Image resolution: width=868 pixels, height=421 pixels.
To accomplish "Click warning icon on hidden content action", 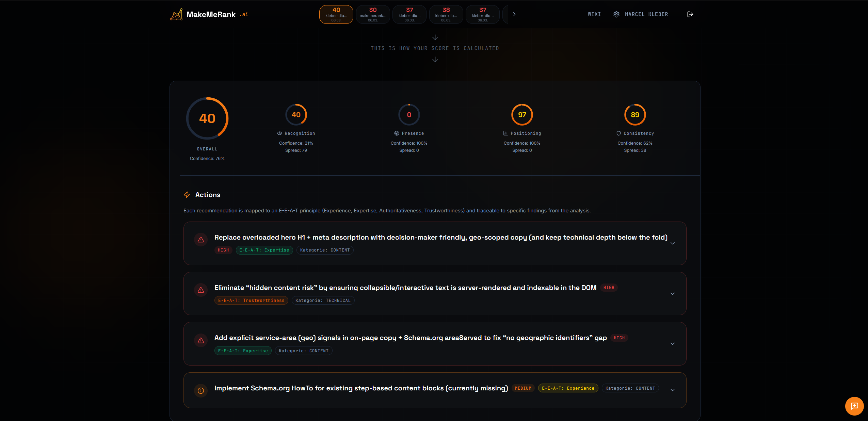I will (x=201, y=290).
